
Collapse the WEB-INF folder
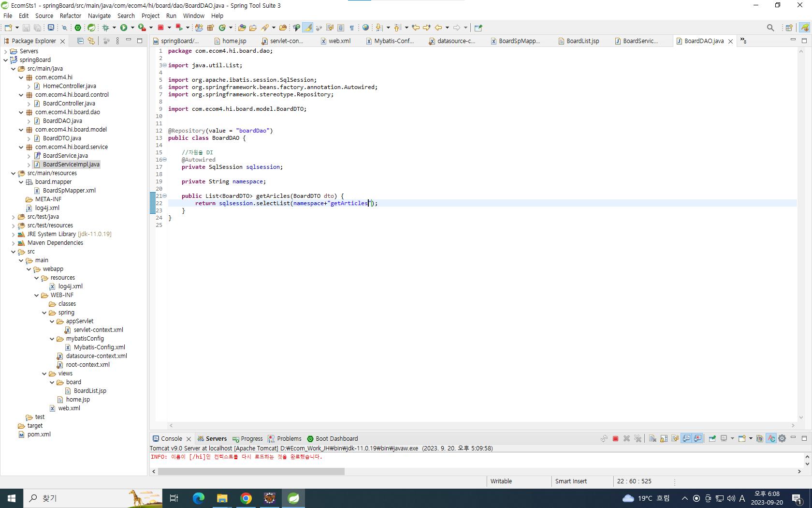pos(36,295)
